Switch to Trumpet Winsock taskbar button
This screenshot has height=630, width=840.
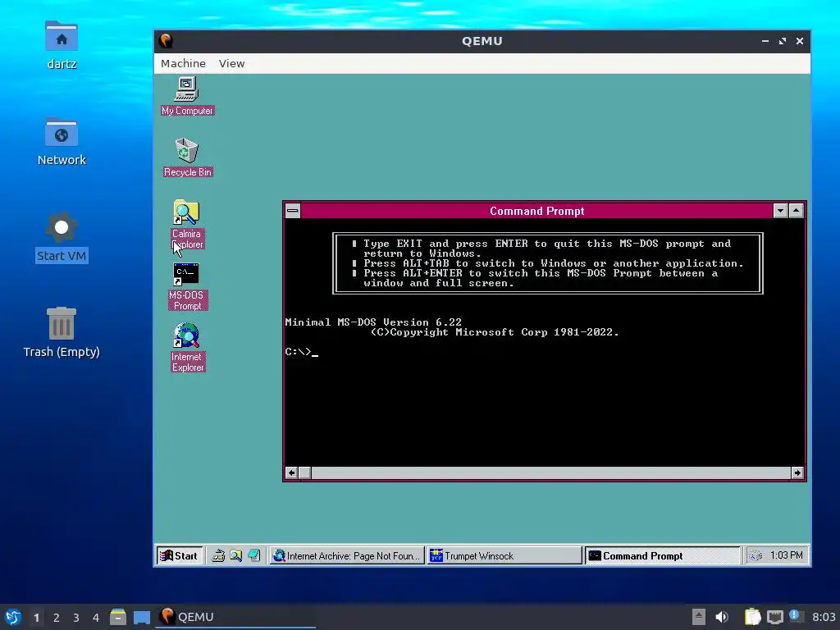point(504,555)
